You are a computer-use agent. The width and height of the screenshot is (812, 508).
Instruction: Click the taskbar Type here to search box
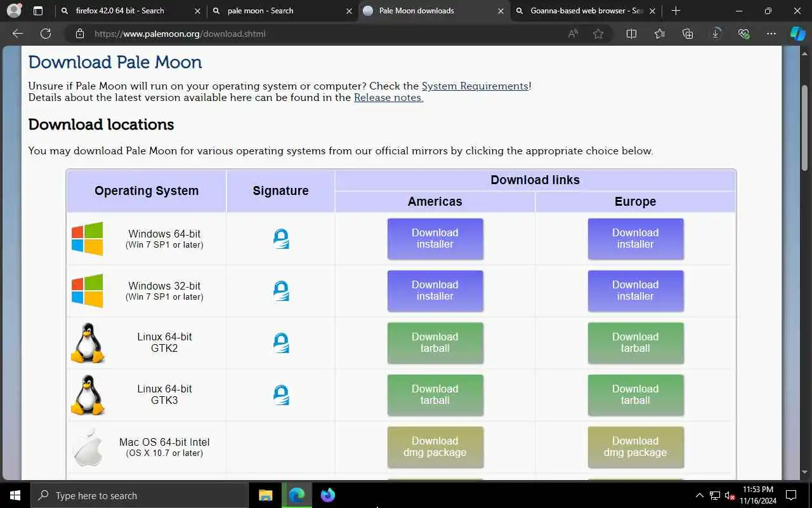tap(140, 495)
